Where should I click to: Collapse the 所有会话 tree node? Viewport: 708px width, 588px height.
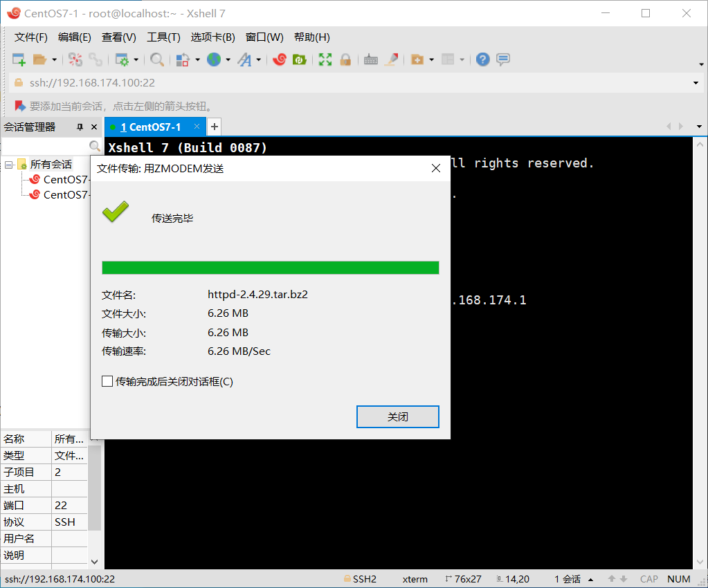8,165
